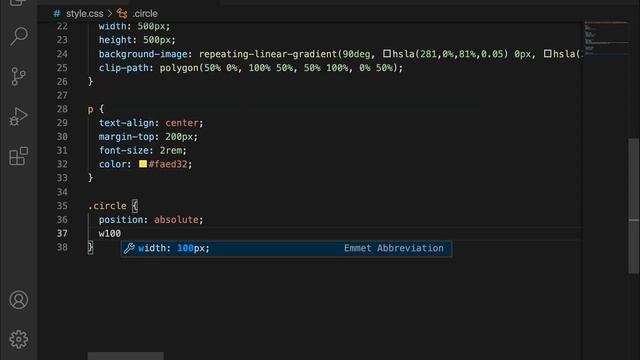This screenshot has width=640, height=360.
Task: Click the 'p' selector on line 28
Action: pos(90,109)
